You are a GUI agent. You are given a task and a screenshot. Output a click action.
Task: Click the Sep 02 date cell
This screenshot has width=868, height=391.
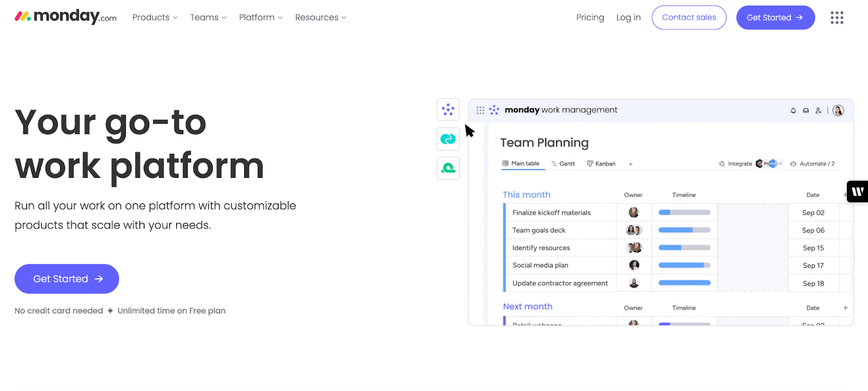[813, 213]
